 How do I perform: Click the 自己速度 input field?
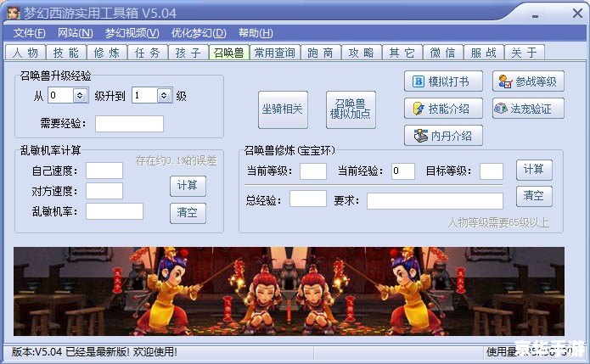(x=104, y=171)
